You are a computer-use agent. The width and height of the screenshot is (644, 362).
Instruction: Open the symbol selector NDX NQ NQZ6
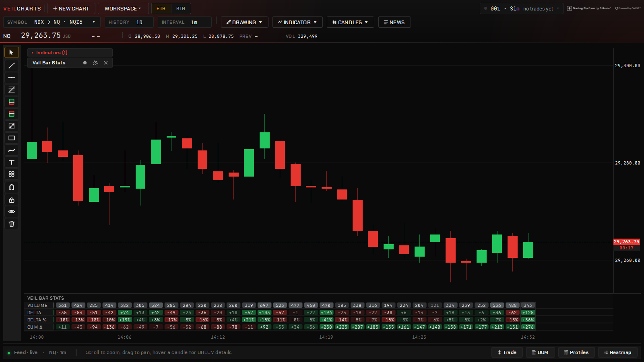(x=52, y=22)
